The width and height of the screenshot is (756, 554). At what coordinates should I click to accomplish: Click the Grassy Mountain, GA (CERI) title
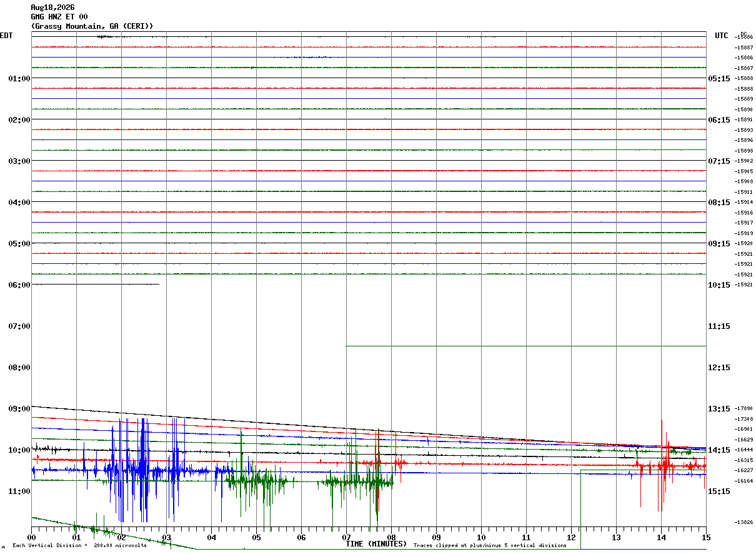pos(92,26)
